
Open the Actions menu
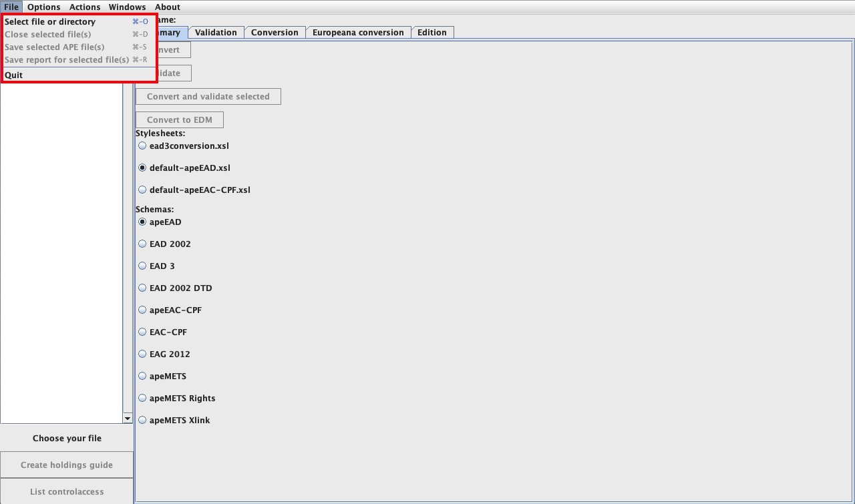click(x=85, y=7)
